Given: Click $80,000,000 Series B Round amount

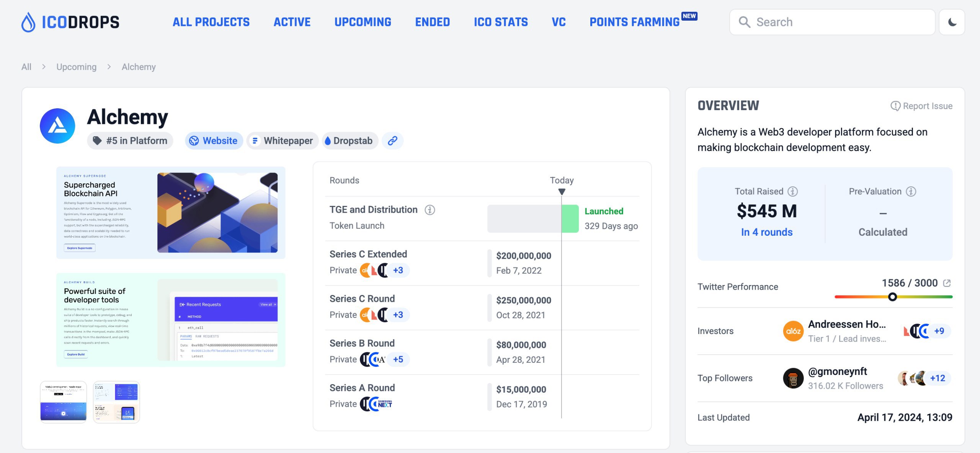Looking at the screenshot, I should coord(521,345).
